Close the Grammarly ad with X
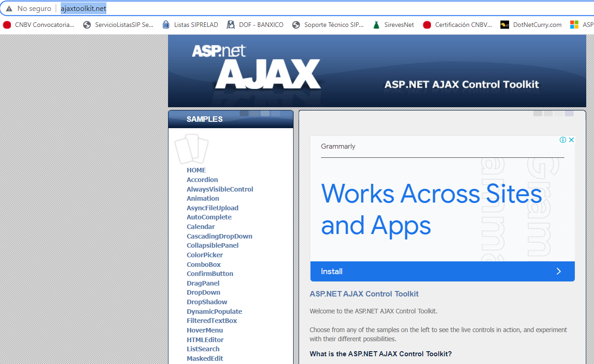The image size is (594, 364). [571, 140]
